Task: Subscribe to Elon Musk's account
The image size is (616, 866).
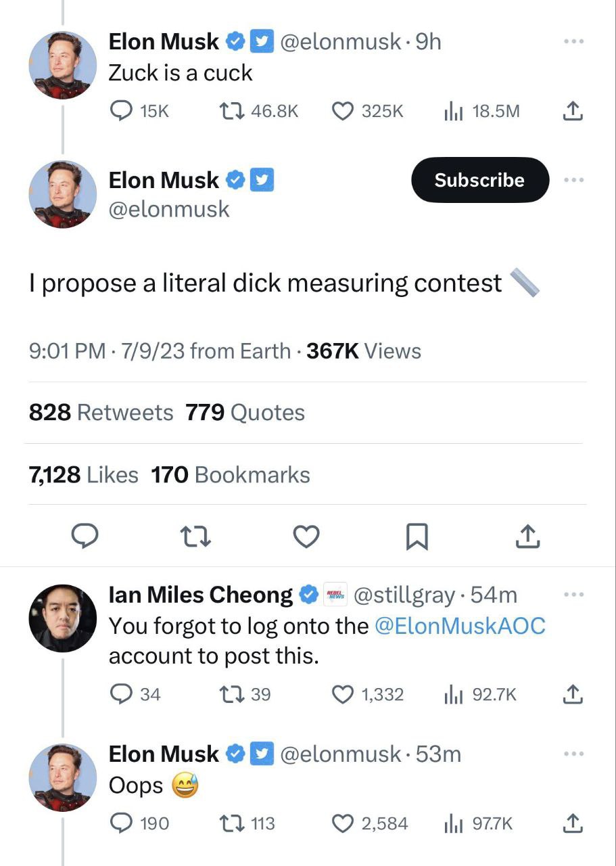Action: point(479,180)
